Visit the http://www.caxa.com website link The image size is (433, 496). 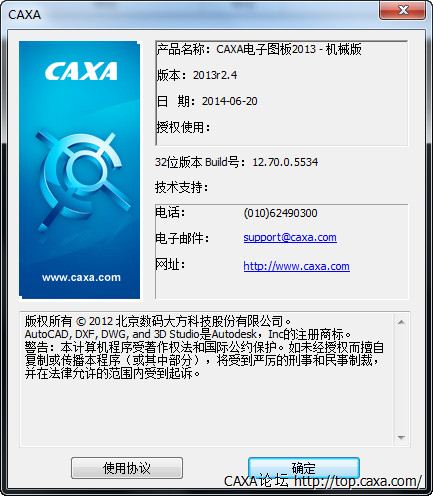296,266
